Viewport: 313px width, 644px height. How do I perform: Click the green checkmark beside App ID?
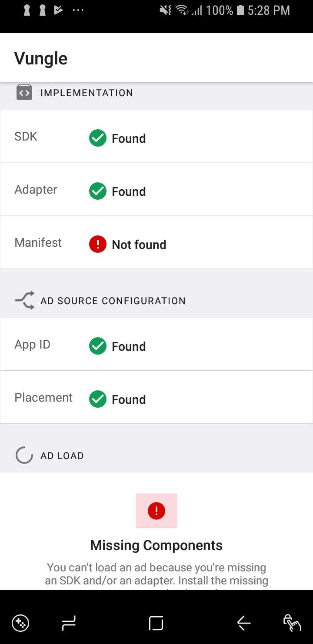[x=97, y=345]
